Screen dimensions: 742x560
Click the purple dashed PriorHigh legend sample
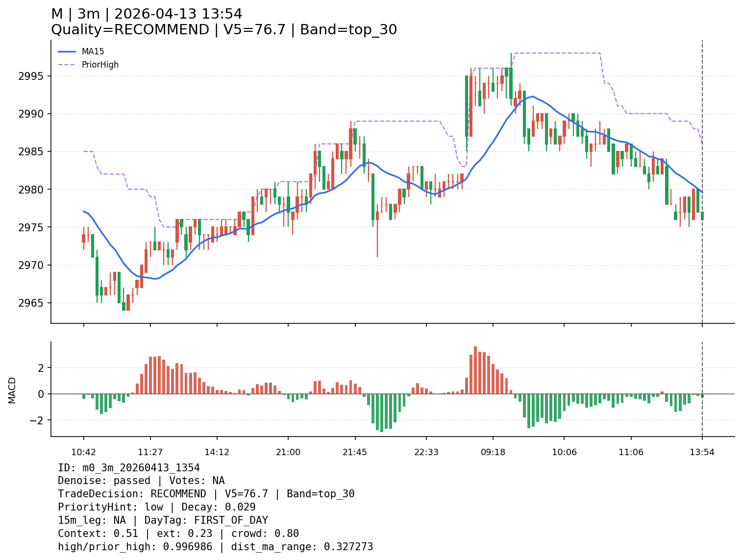tap(67, 65)
